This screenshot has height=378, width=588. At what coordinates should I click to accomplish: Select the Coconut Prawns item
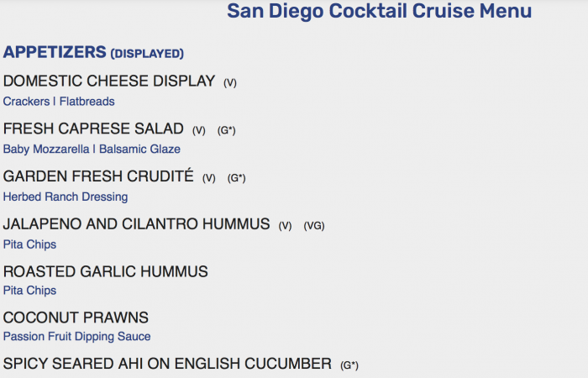76,318
